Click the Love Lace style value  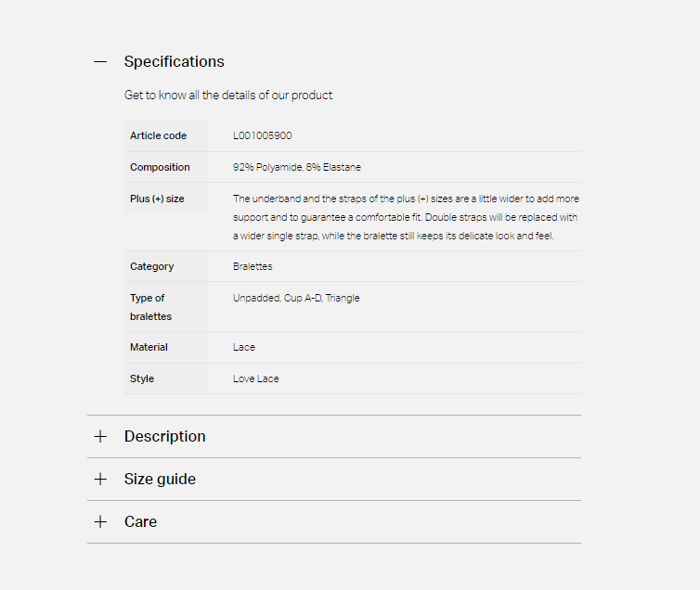tap(256, 378)
